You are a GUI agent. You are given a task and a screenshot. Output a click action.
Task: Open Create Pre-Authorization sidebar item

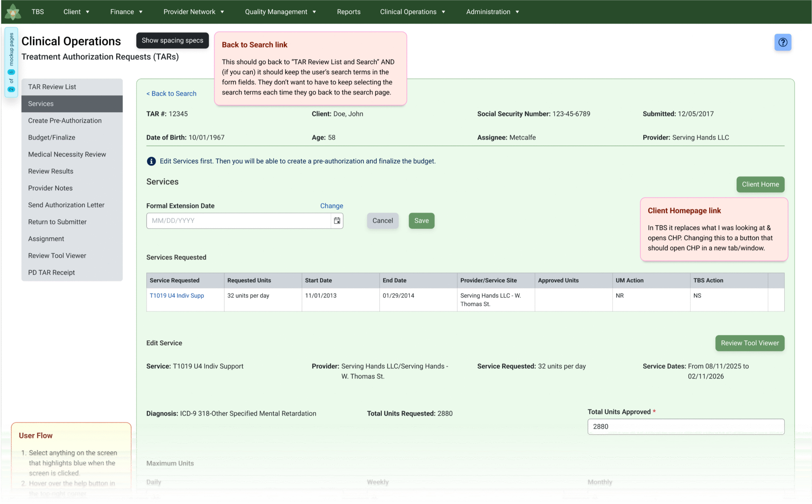72,121
